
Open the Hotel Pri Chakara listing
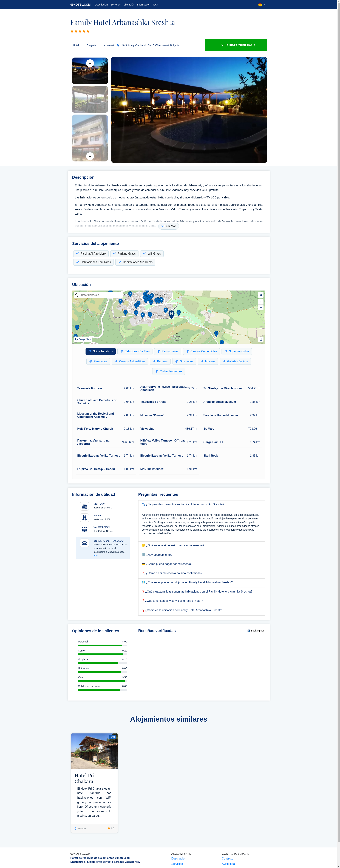84,778
